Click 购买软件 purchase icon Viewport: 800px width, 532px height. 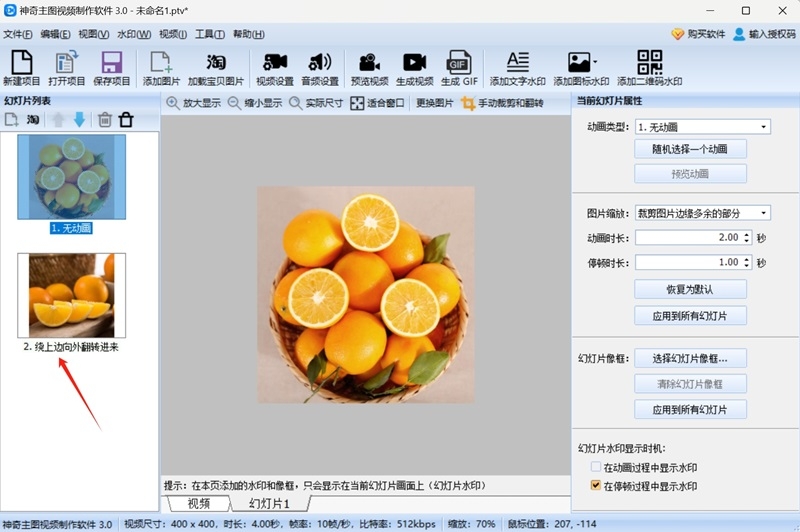(x=697, y=34)
